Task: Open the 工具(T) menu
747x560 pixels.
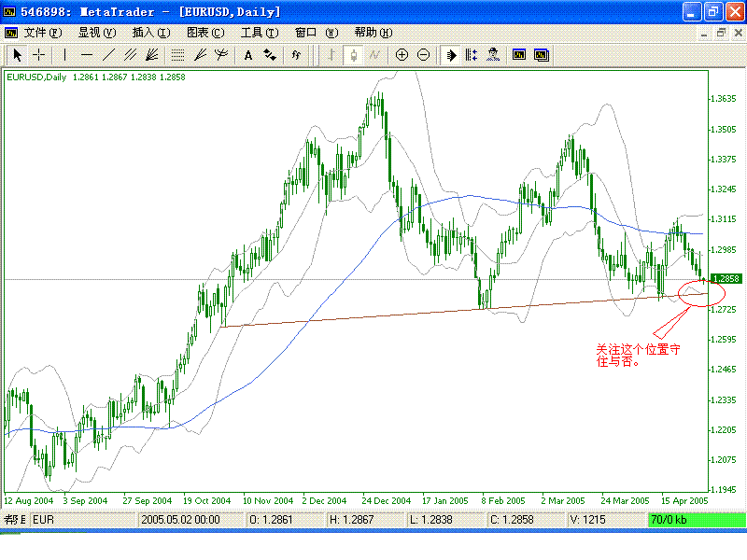Action: pyautogui.click(x=260, y=33)
